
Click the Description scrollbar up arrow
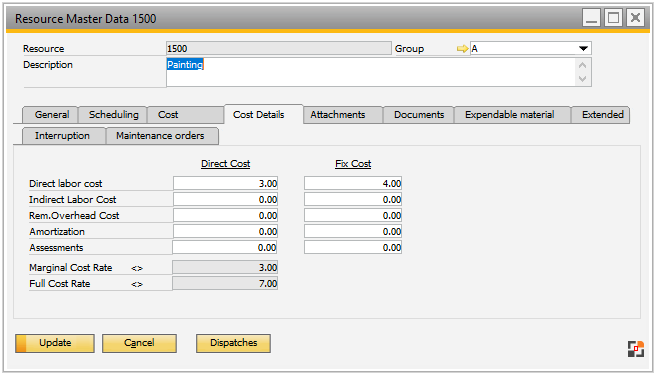[x=583, y=65]
